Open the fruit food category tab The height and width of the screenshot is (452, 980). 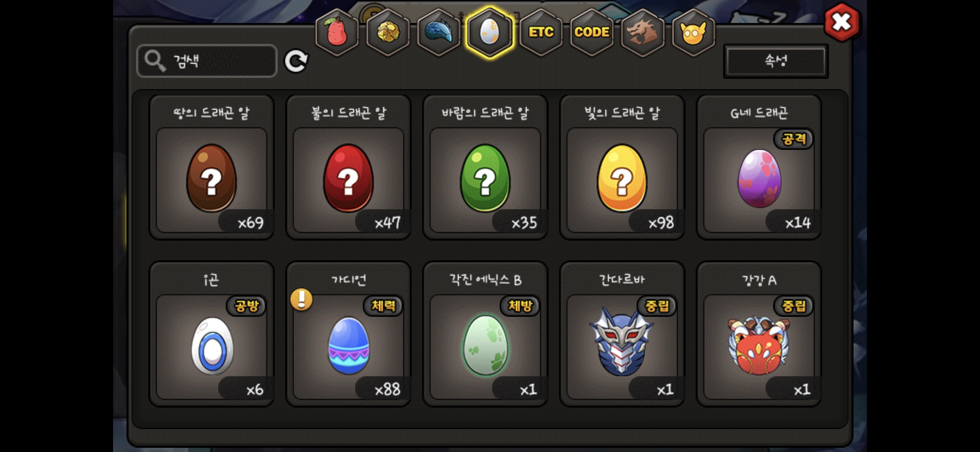pyautogui.click(x=337, y=33)
